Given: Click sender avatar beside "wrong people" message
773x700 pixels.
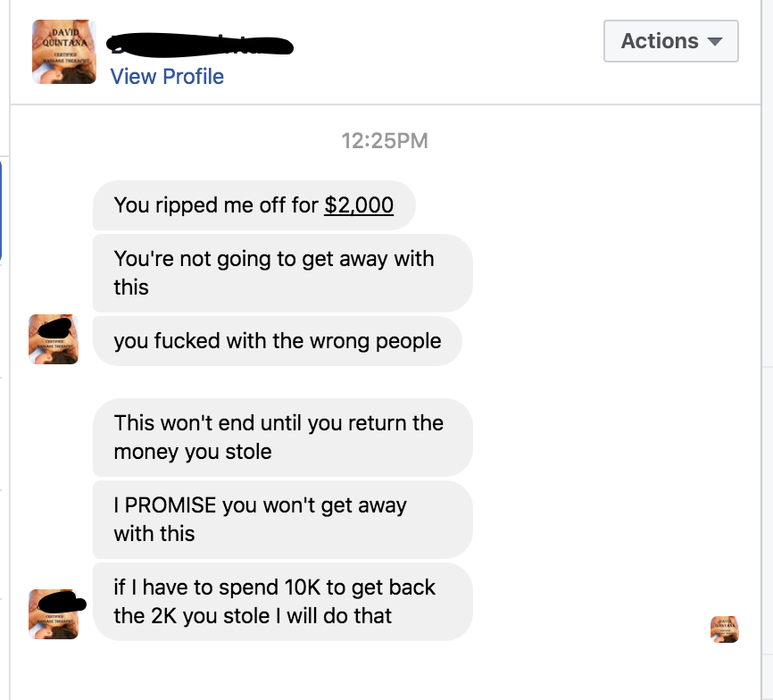Looking at the screenshot, I should [x=54, y=339].
